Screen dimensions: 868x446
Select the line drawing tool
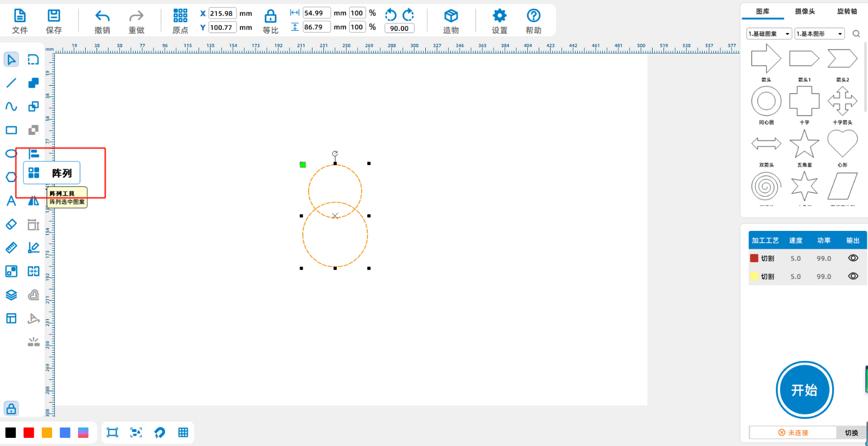11,83
